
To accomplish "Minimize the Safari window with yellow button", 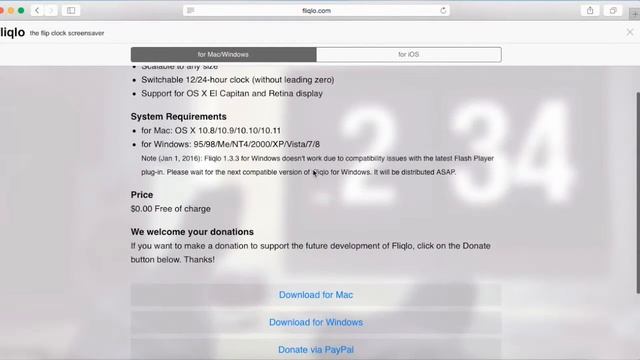I will click(x=11, y=11).
